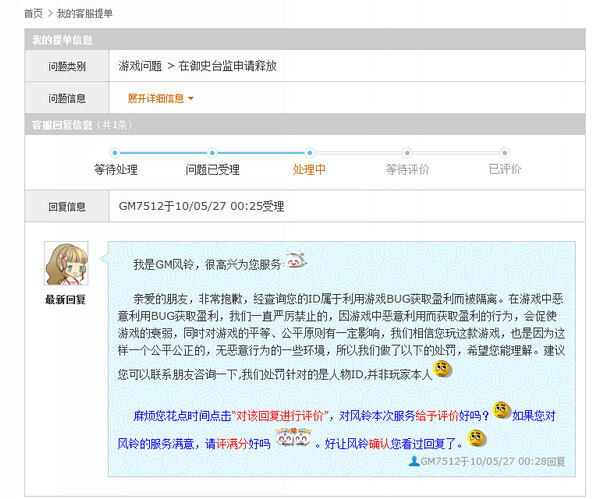Viewport: 609px width, 499px height.
Task: Click the 问题已受理 progress step dot
Action: pos(212,153)
